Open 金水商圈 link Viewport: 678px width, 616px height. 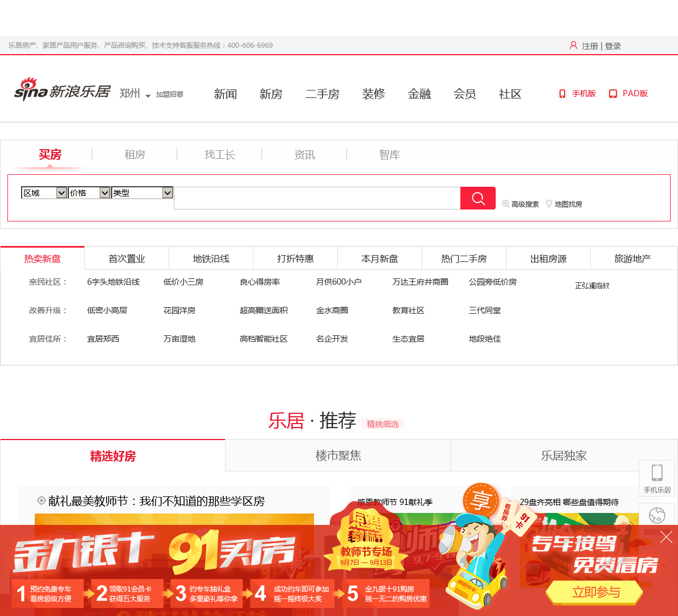click(332, 310)
